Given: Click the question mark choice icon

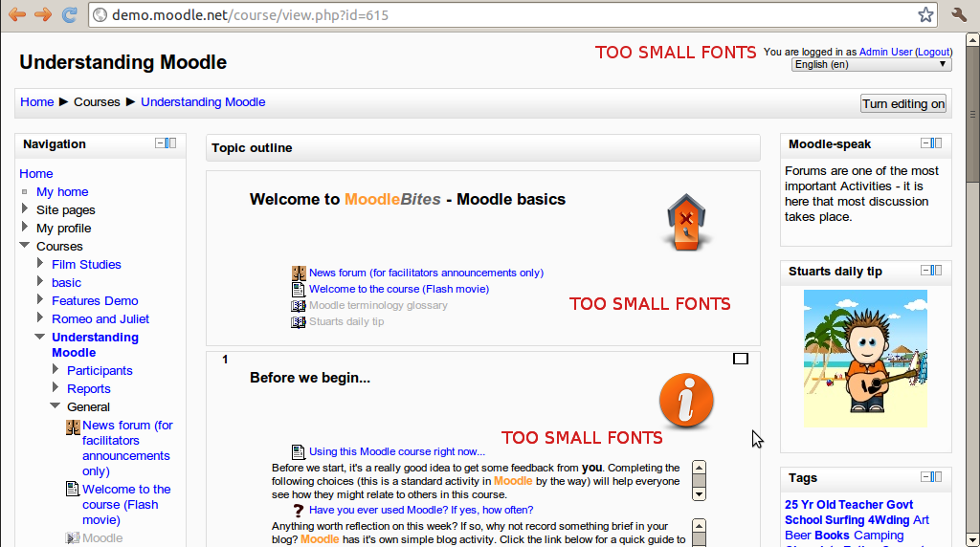Looking at the screenshot, I should point(299,510).
